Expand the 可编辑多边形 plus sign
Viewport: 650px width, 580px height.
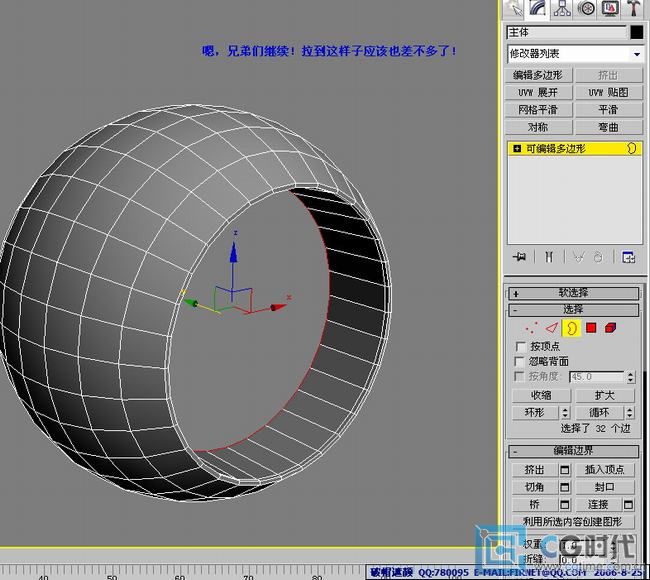tap(517, 148)
